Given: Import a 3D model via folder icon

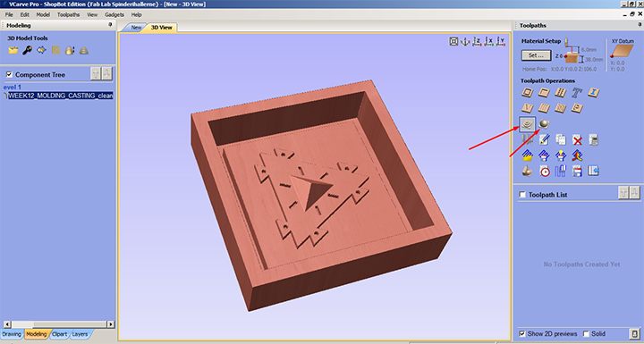Looking at the screenshot, I should 13,51.
